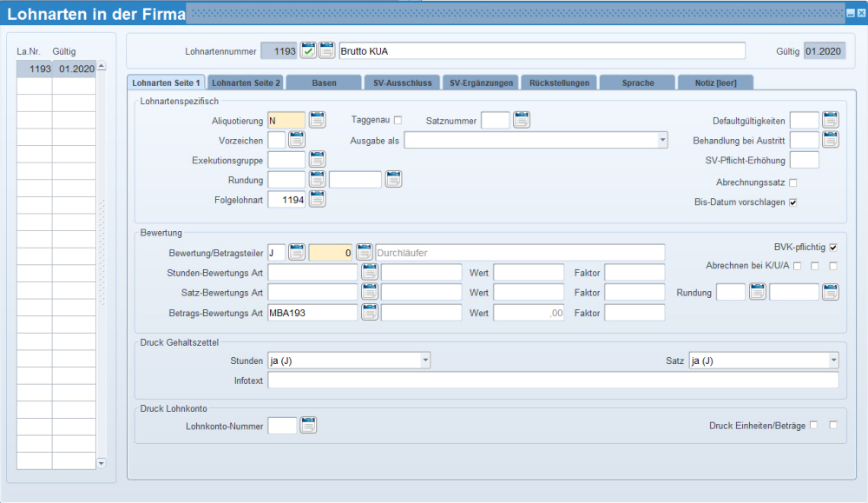Switch to the Lohnarten Seite 2 tab
This screenshot has width=868, height=503.
coord(247,83)
